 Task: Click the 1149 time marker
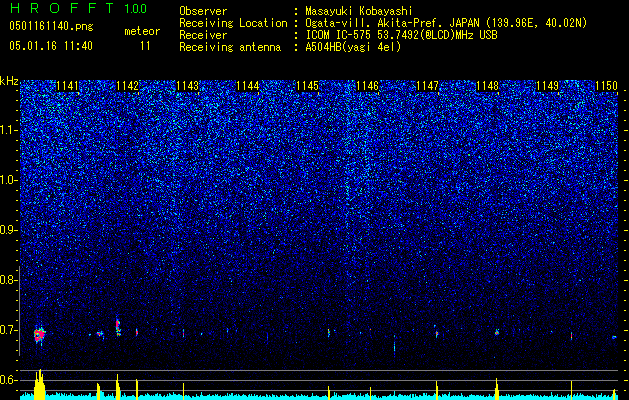[548, 86]
